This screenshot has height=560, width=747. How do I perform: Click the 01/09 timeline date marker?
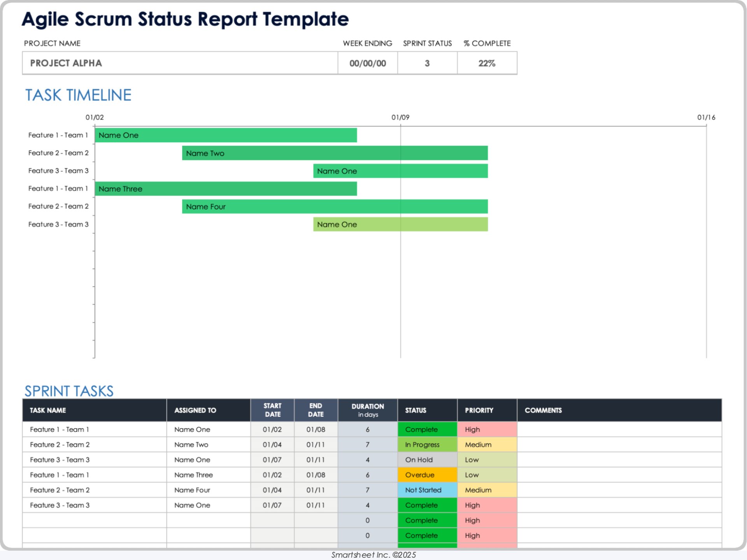(400, 117)
